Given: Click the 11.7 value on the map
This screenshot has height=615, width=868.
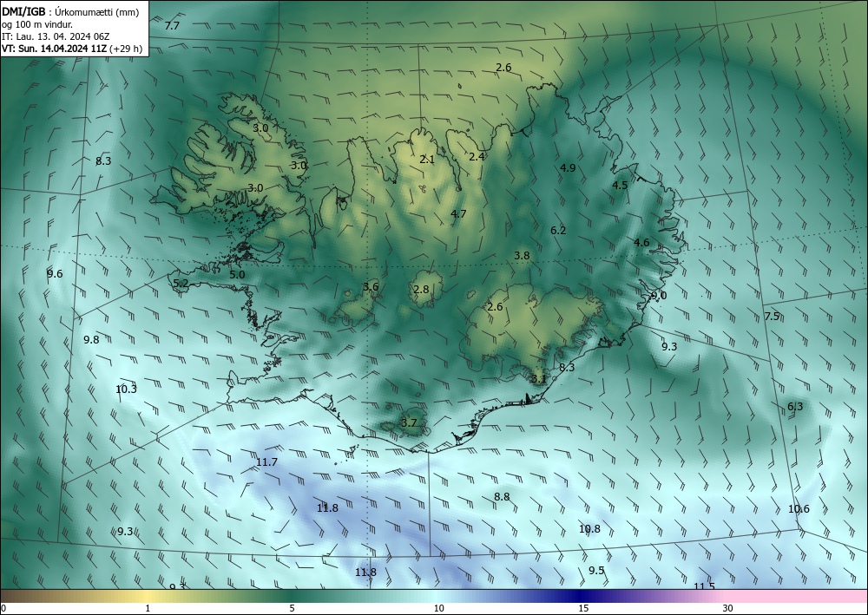Looking at the screenshot, I should tap(266, 461).
